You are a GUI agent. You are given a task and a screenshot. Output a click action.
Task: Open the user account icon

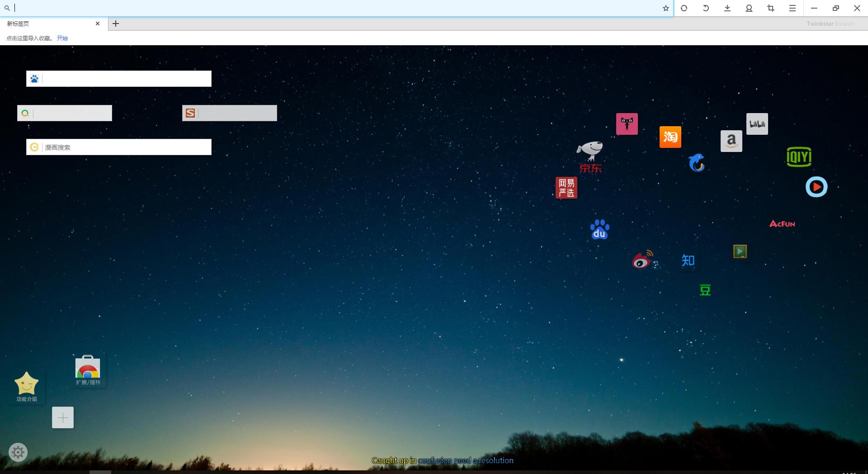(749, 8)
